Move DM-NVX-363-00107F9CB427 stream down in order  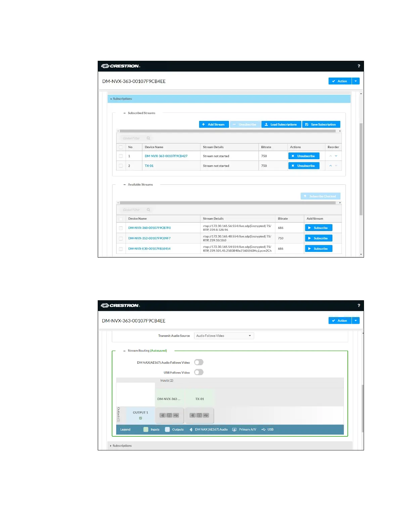336,156
